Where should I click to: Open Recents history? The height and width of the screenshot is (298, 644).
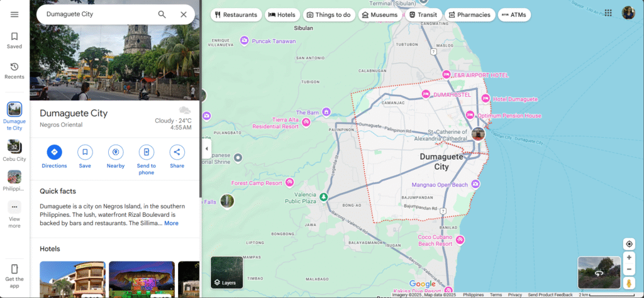(14, 71)
